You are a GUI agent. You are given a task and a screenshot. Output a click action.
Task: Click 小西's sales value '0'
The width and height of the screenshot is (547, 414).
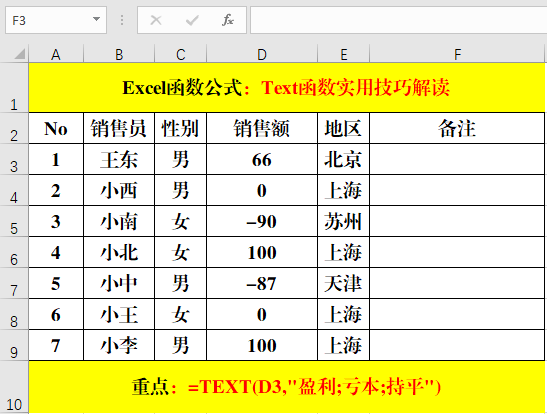tap(262, 190)
